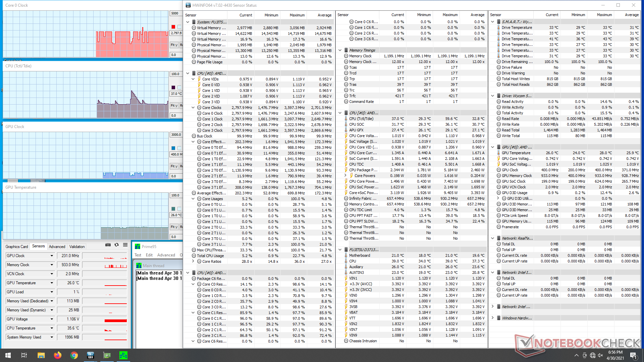Click the red color swatch in Core 0 Clock graph

pos(173,27)
